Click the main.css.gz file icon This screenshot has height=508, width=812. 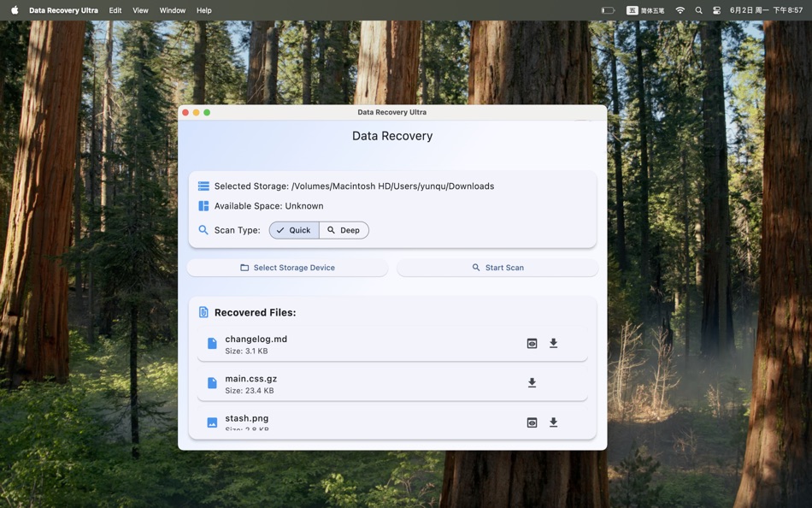click(x=212, y=382)
